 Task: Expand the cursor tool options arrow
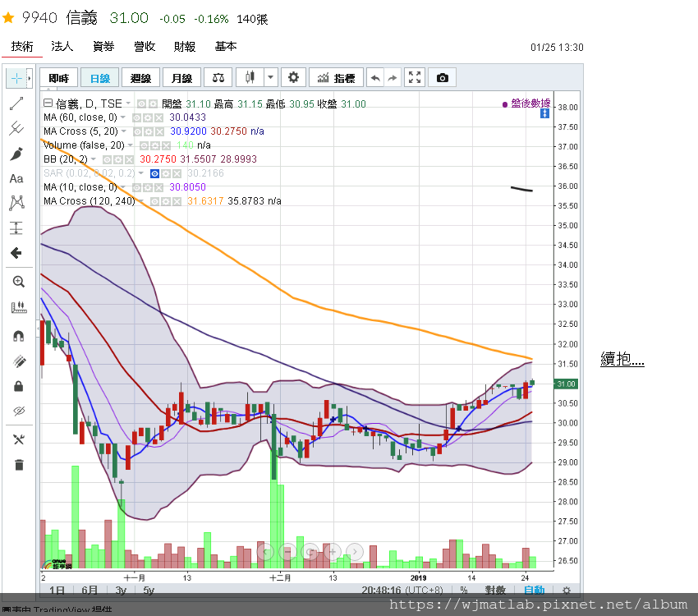[30, 78]
